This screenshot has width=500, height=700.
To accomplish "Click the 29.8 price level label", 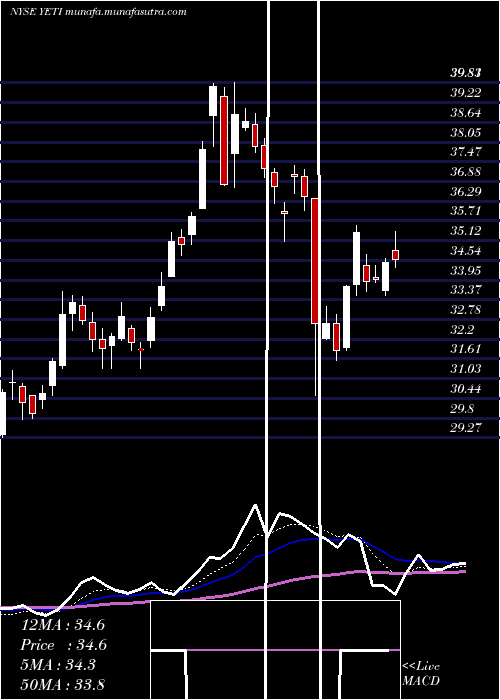I will [x=462, y=408].
